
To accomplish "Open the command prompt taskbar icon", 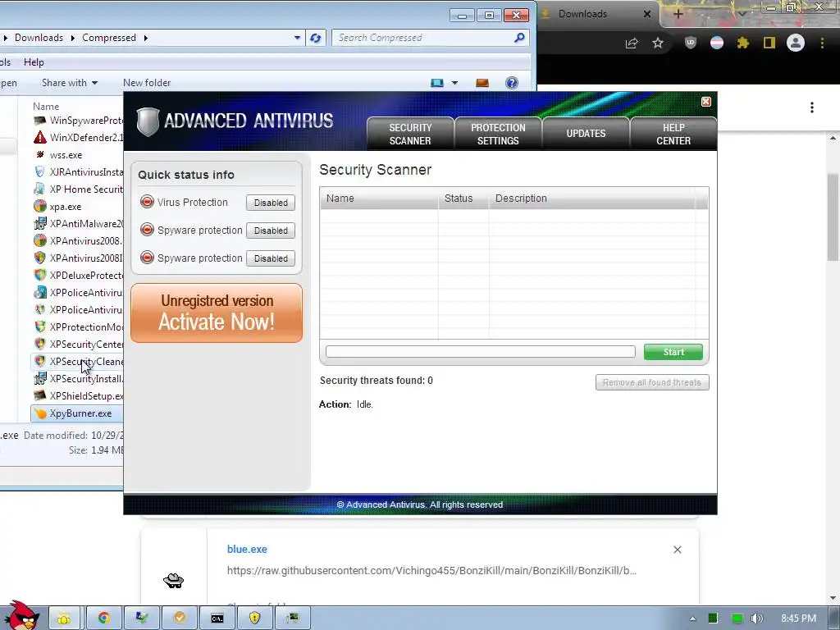I will coord(217,619).
